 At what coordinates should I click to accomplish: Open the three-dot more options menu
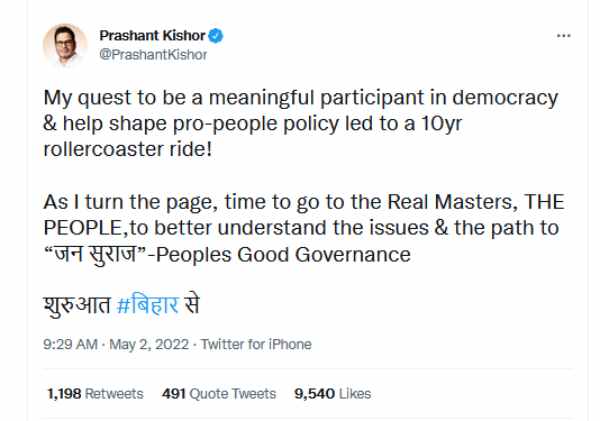click(x=563, y=35)
